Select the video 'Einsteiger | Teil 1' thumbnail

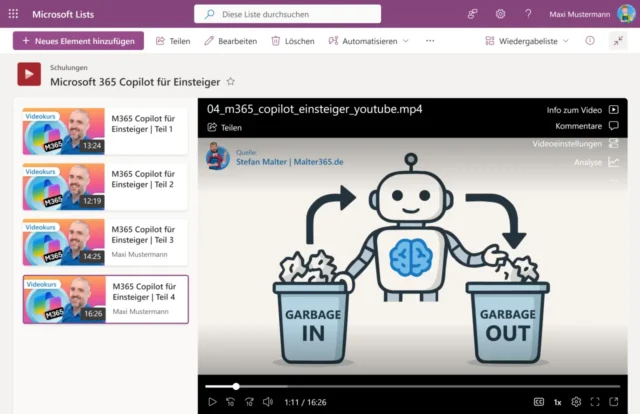coord(64,131)
